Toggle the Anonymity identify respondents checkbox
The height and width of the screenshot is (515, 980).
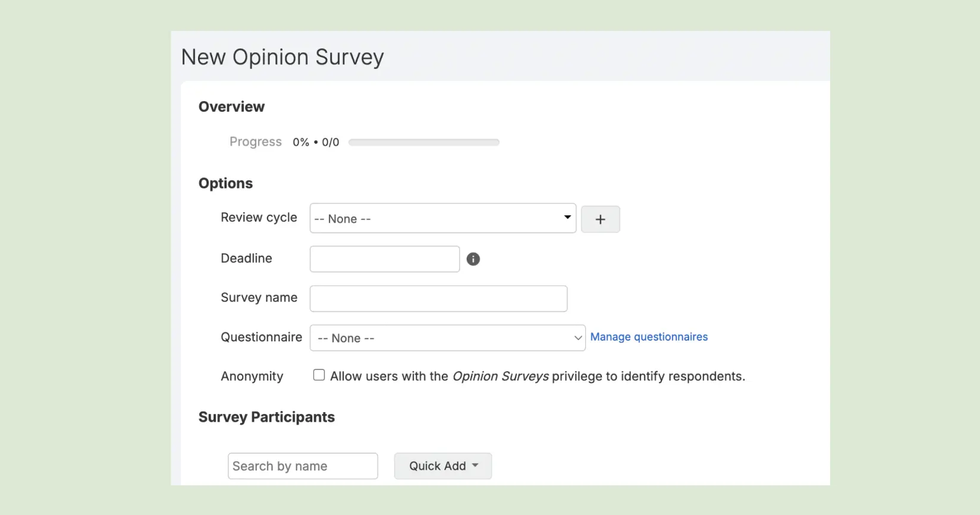pyautogui.click(x=319, y=375)
